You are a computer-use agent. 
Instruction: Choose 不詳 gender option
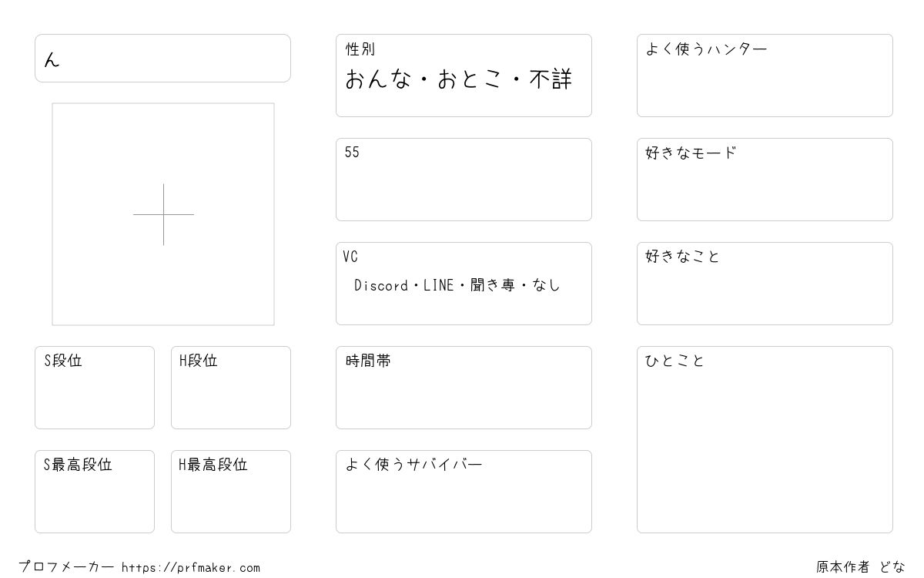coord(551,79)
